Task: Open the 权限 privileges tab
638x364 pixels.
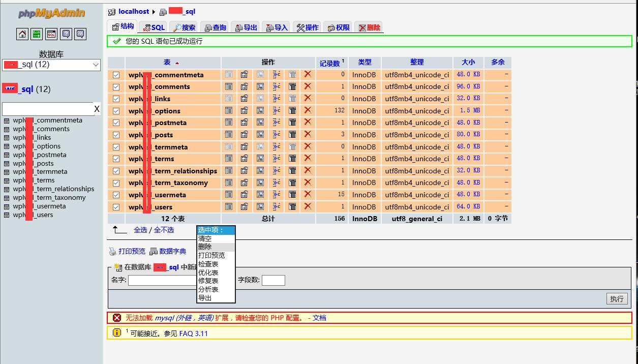Action: [339, 27]
